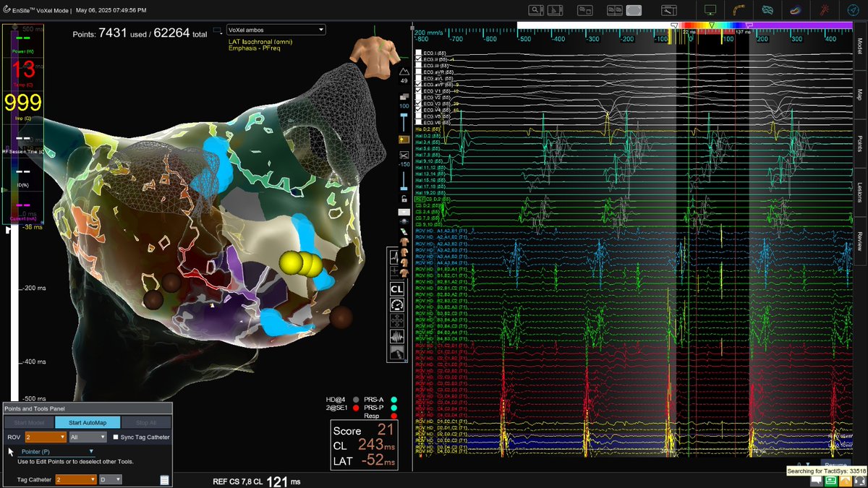Open the window tools wrench icon
This screenshot has height=488, width=868.
click(670, 10)
